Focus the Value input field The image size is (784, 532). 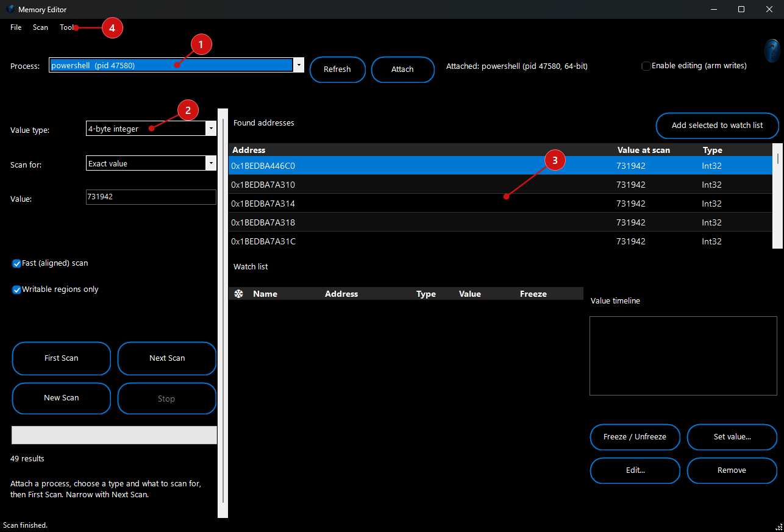pos(151,197)
